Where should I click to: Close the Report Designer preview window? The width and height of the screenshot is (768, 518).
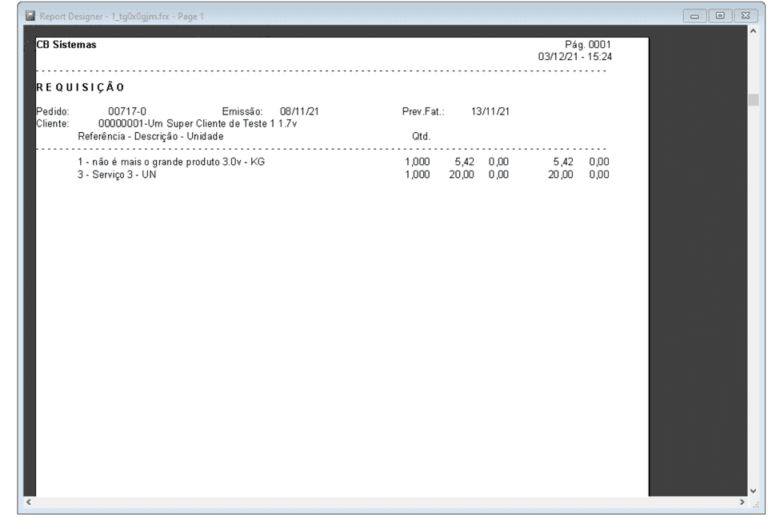[745, 16]
